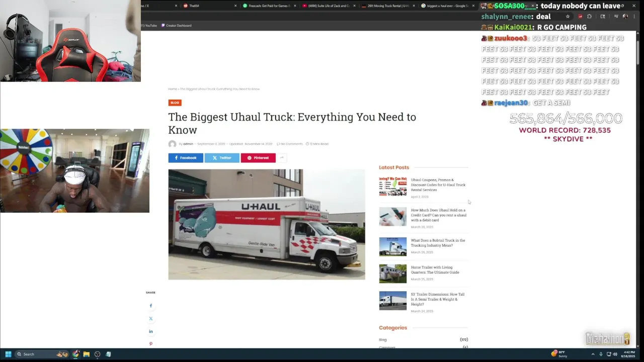Open Horse Trailer with Living Quarters post
The height and width of the screenshot is (362, 644).
(435, 270)
